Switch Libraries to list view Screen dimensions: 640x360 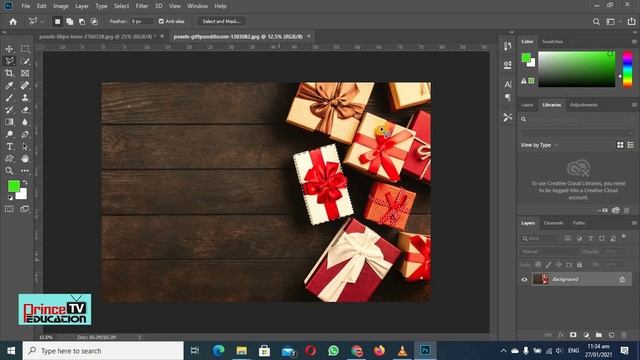click(x=631, y=145)
